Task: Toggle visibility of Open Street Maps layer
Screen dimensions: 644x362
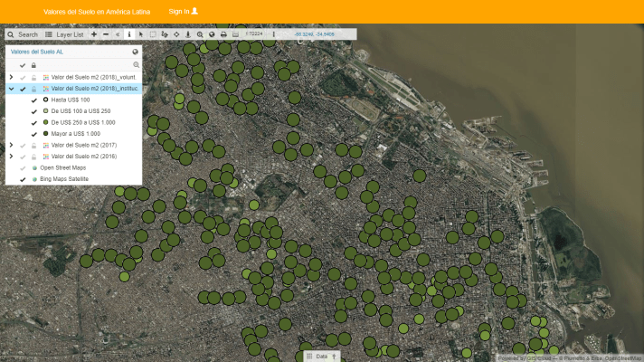Action: tap(22, 167)
